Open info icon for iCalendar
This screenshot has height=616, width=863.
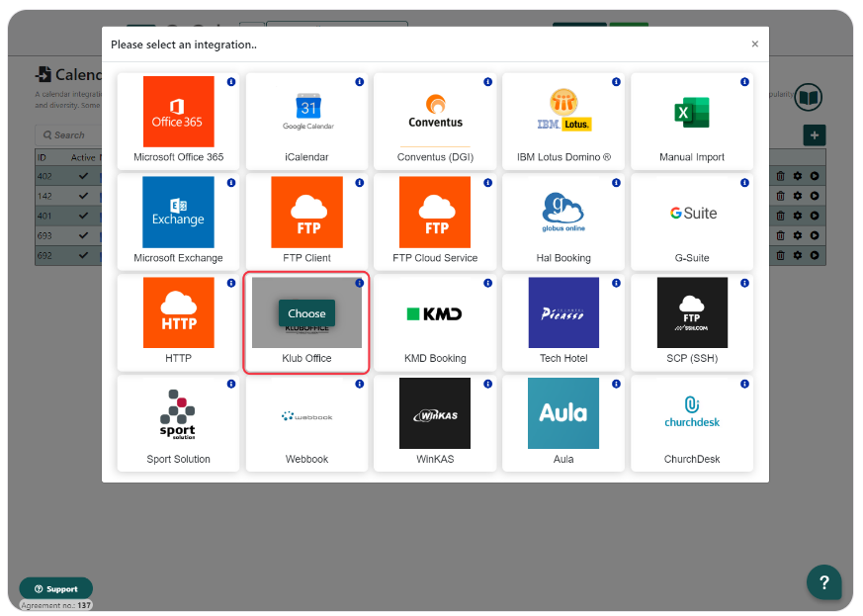360,81
